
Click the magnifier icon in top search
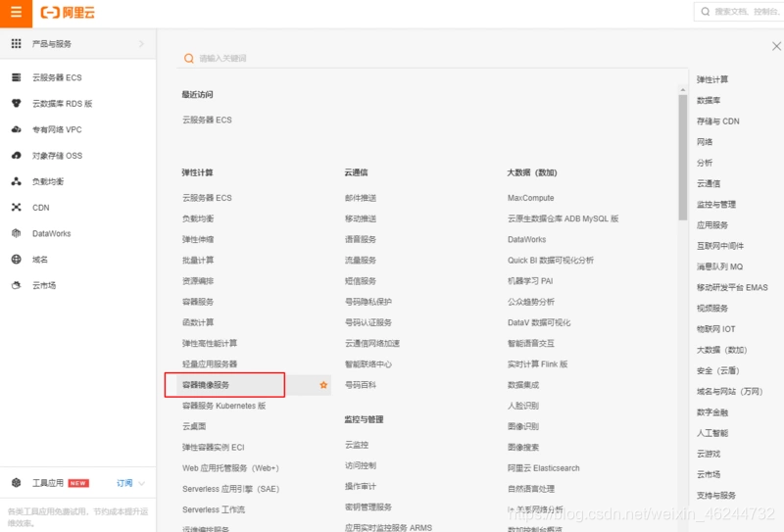coord(705,12)
